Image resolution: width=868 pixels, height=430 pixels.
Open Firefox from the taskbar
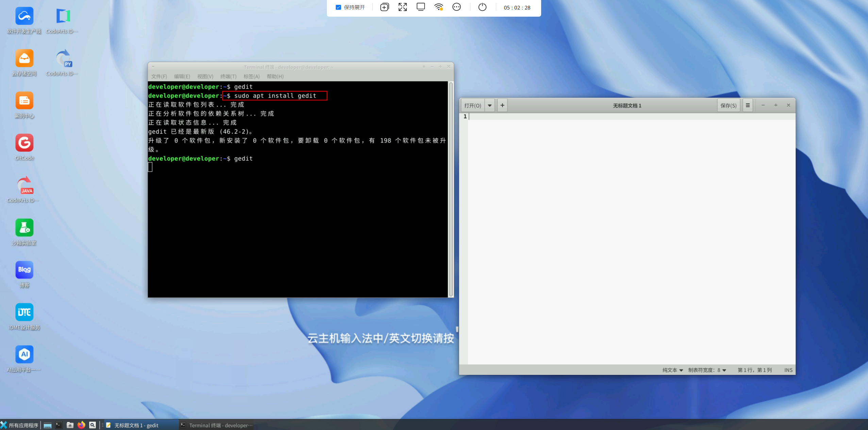pos(81,425)
